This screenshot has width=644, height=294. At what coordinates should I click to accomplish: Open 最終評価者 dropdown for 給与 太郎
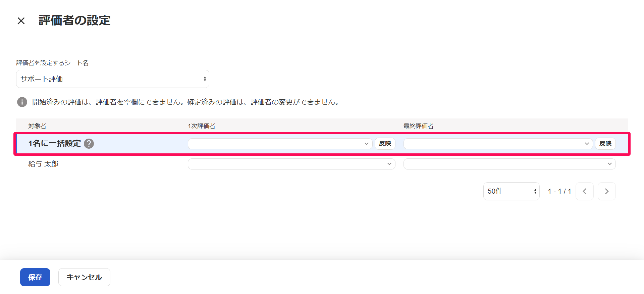pos(509,164)
